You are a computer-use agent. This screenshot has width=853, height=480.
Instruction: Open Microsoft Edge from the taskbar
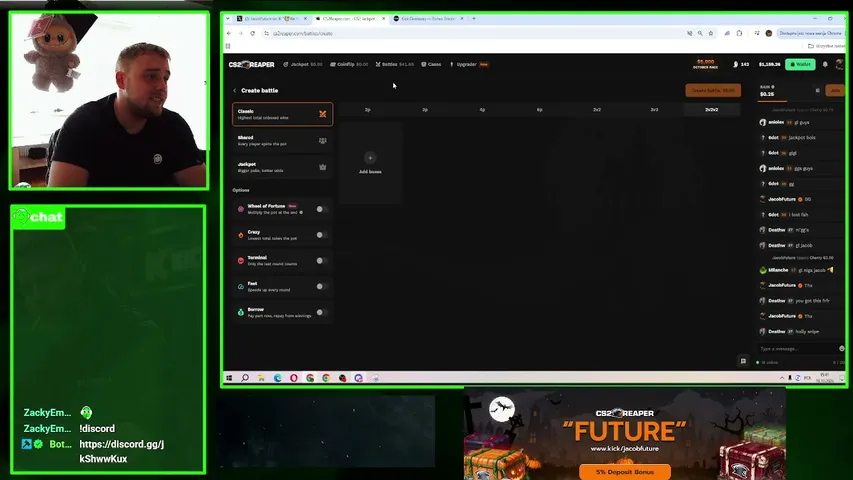click(x=277, y=378)
